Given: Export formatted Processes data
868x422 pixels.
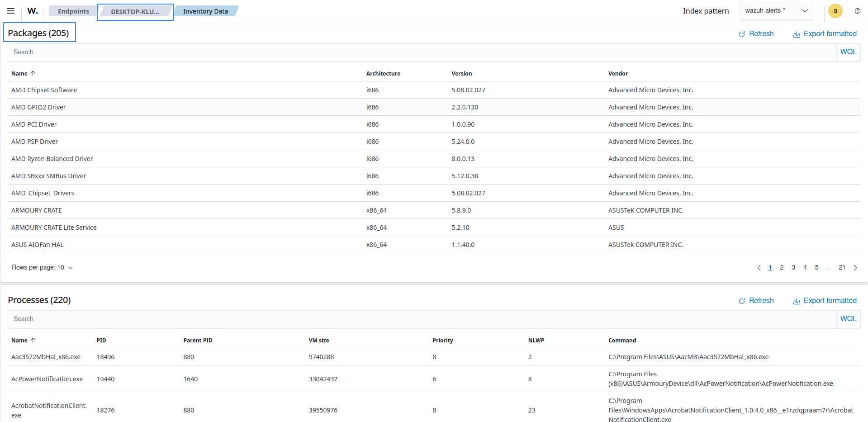Looking at the screenshot, I should 825,301.
